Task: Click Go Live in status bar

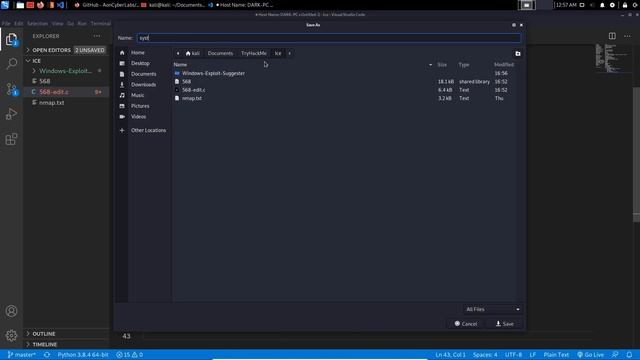Action: click(x=591, y=355)
